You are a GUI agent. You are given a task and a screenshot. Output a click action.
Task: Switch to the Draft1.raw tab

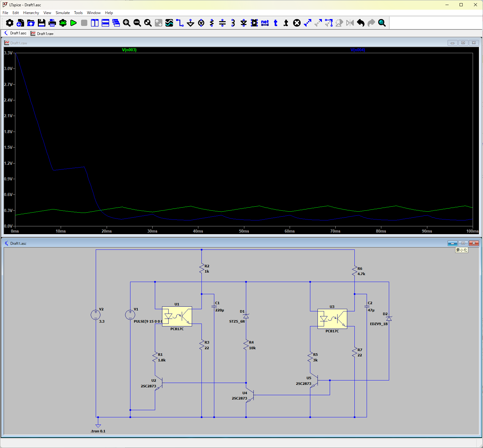pyautogui.click(x=42, y=33)
